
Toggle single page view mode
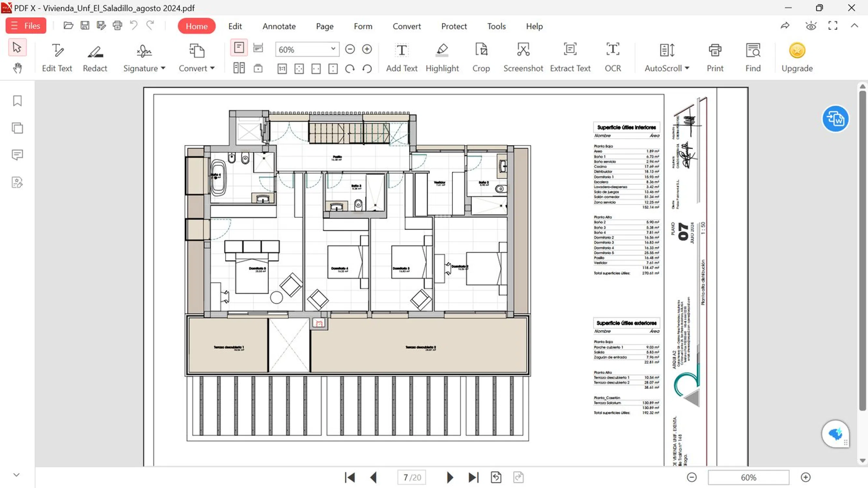click(239, 47)
